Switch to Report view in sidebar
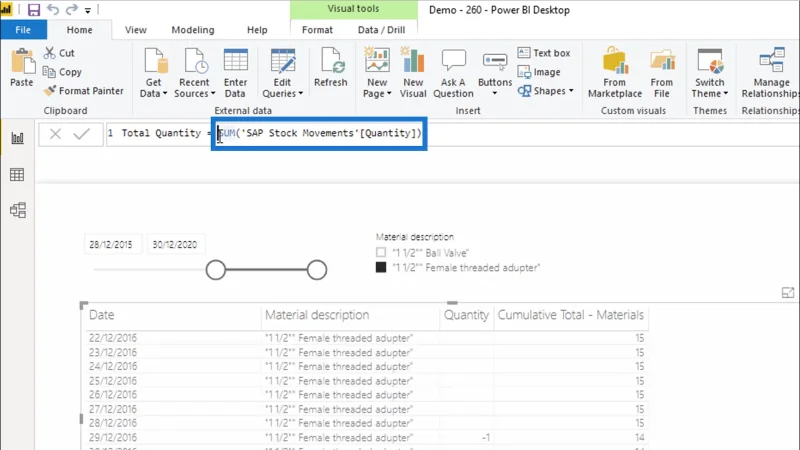The image size is (800, 450). (17, 138)
